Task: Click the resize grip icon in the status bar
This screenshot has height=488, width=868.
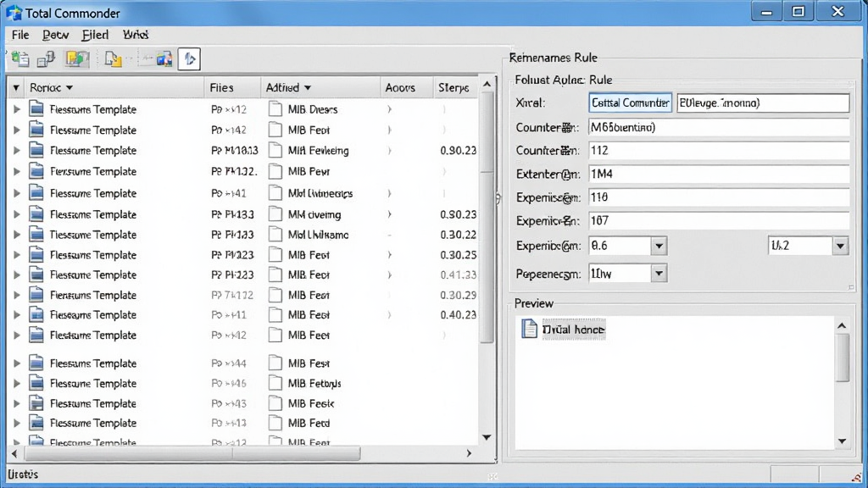Action: (x=856, y=476)
